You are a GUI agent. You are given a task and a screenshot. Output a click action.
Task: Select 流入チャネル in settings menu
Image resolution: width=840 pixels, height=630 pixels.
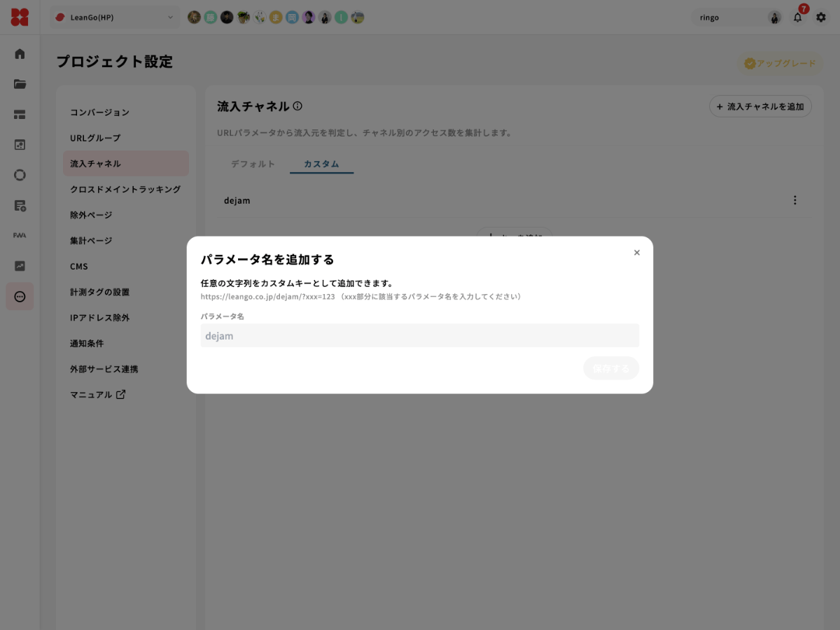click(126, 163)
